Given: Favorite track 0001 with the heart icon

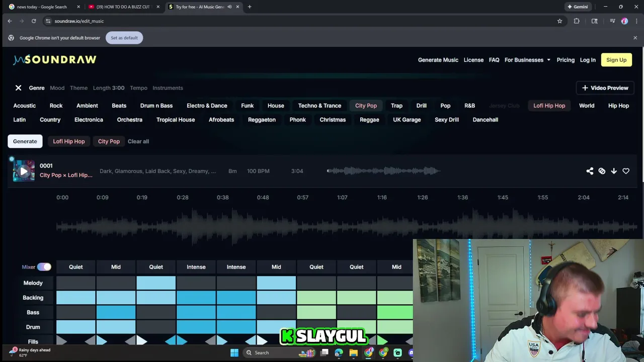Looking at the screenshot, I should tap(626, 171).
